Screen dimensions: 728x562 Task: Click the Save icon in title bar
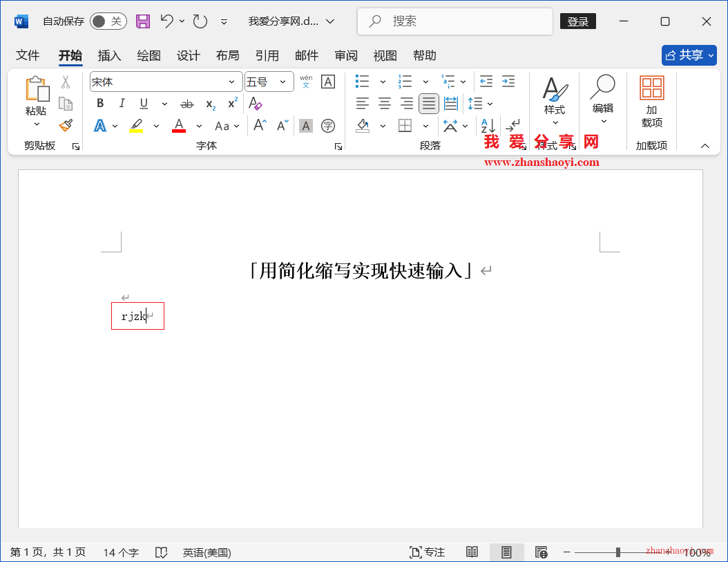pos(142,21)
